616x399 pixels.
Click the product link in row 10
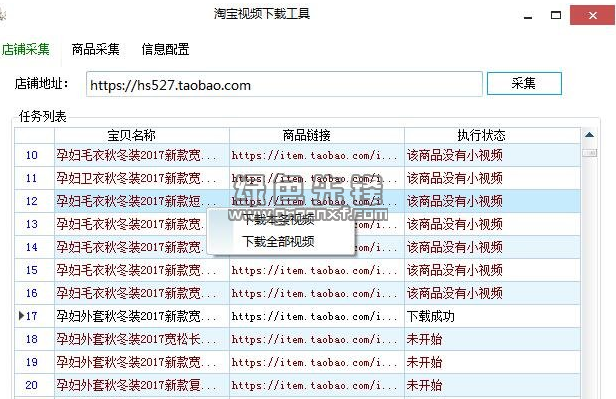(314, 156)
